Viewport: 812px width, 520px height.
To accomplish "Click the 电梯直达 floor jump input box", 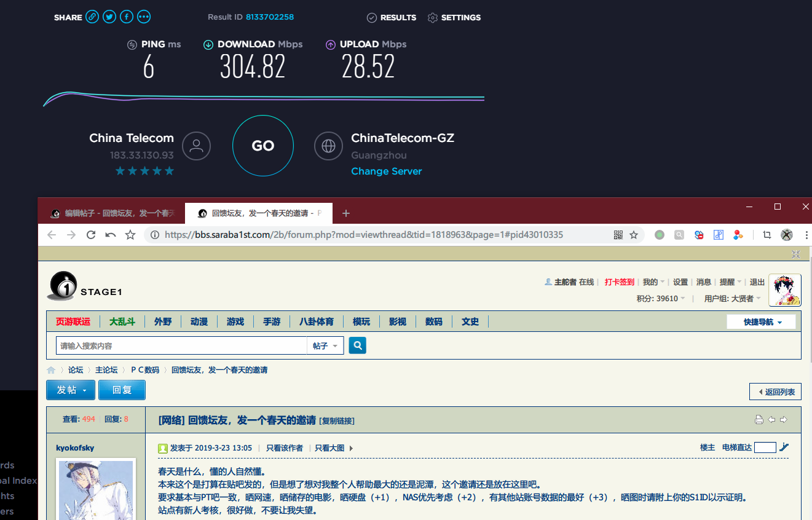I will (765, 447).
